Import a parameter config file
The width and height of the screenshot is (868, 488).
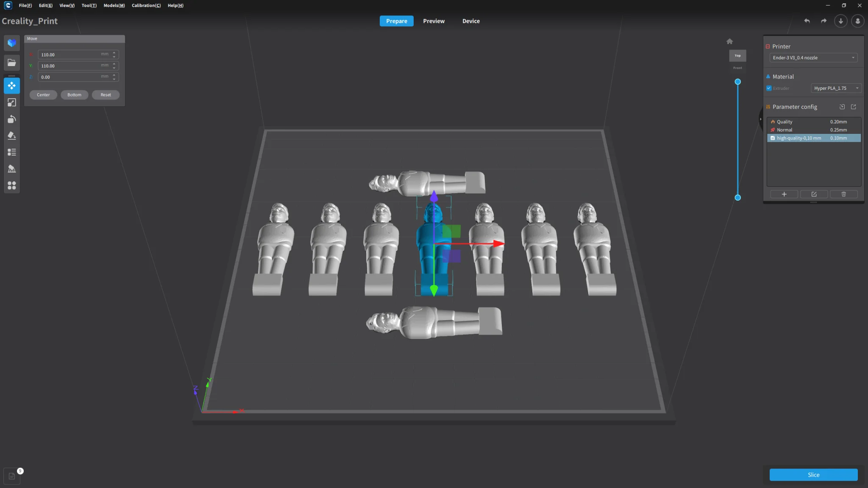pyautogui.click(x=842, y=107)
